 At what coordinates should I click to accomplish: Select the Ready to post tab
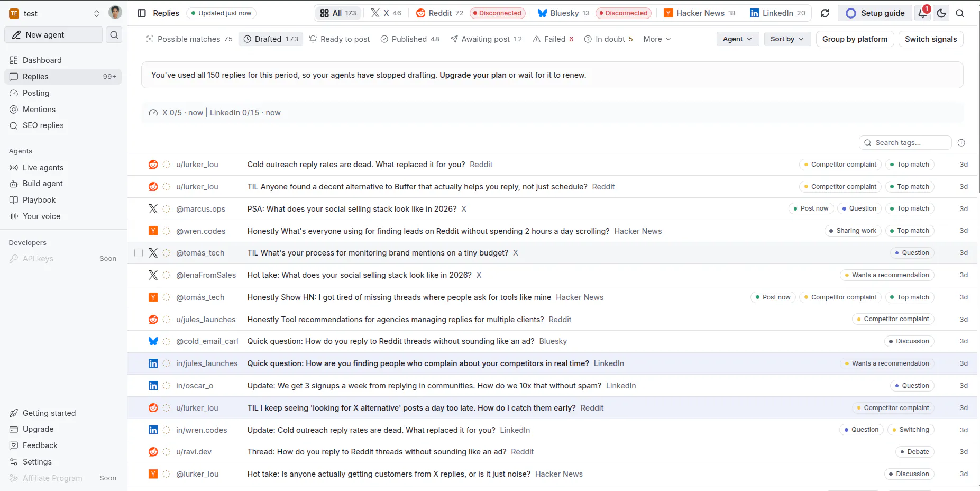[x=340, y=39]
